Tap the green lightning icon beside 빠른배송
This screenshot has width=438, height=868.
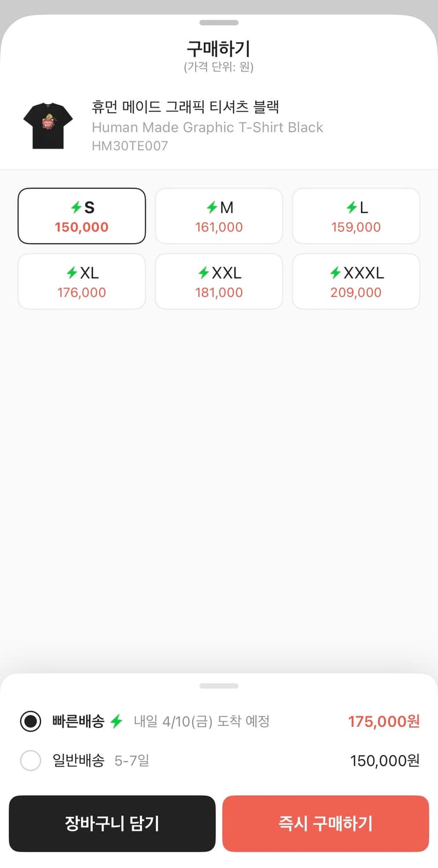pos(116,722)
